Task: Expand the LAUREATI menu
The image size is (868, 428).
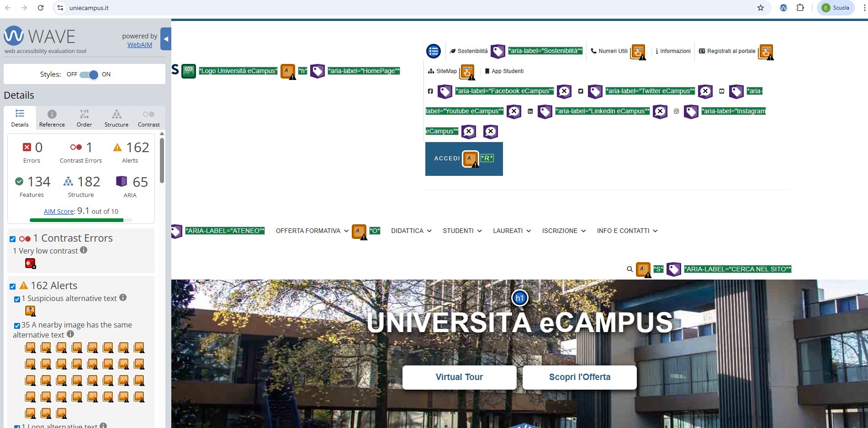Action: point(512,231)
